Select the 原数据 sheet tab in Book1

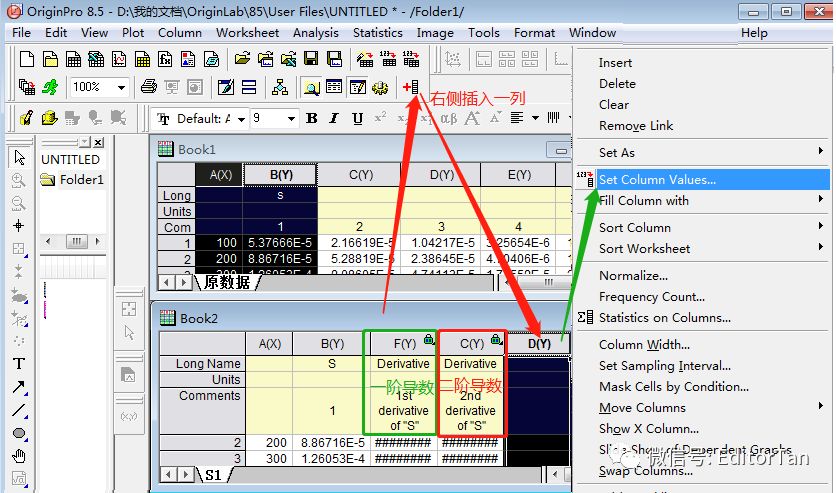227,282
